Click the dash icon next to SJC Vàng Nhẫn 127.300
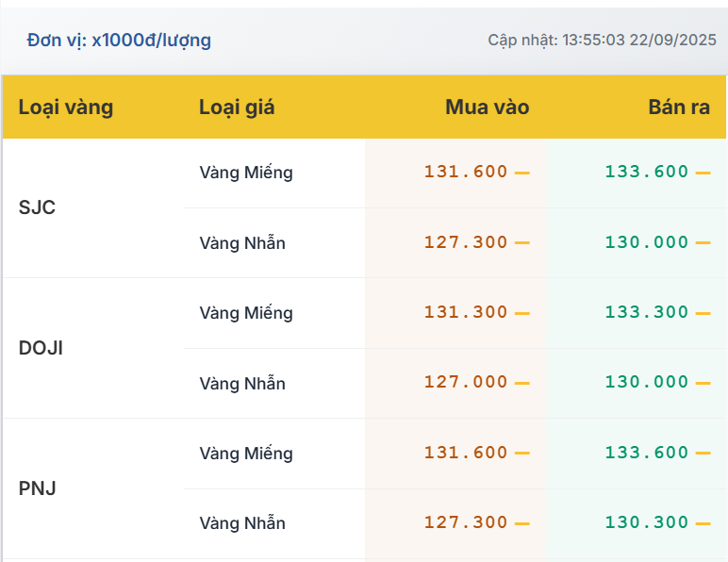 (521, 242)
